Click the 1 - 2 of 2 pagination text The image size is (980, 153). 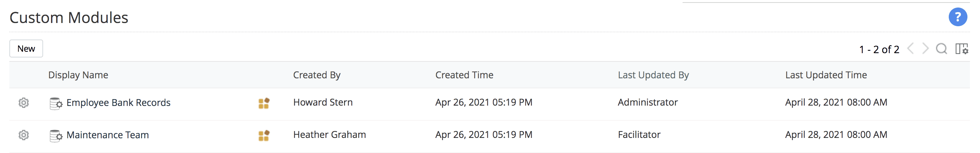[879, 50]
